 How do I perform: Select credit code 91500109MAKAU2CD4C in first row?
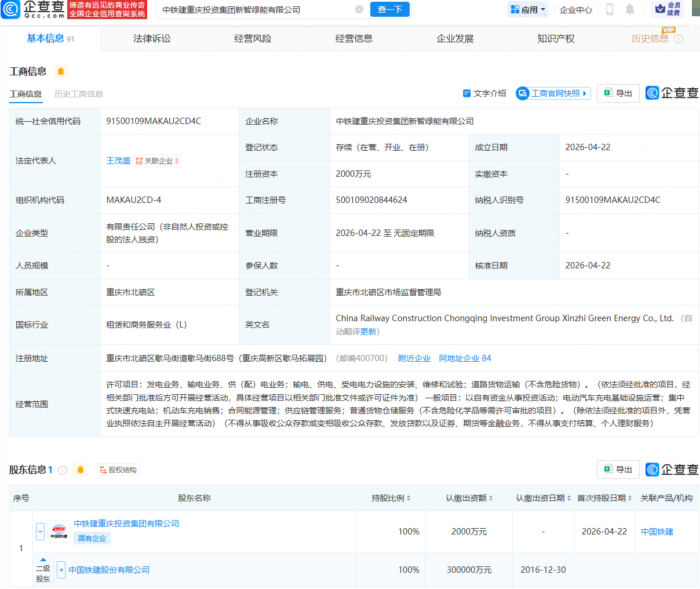[154, 121]
